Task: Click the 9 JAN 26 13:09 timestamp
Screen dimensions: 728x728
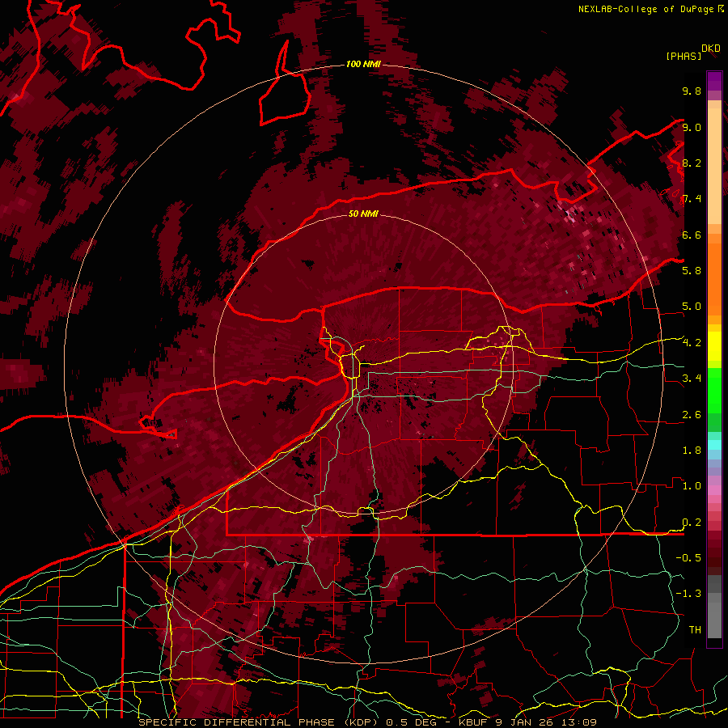Action: (545, 722)
